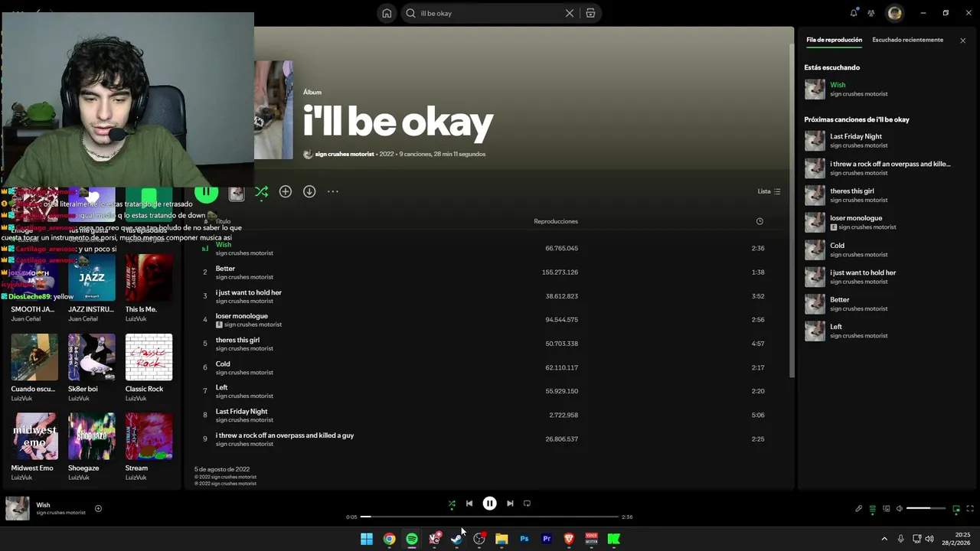Open the 'Classic Rock' playlist cover

pyautogui.click(x=149, y=357)
